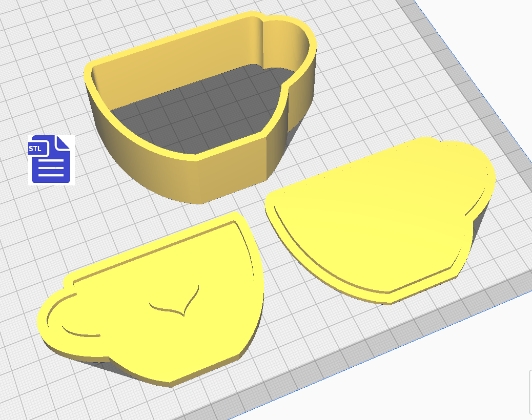Click the pointed base of the teacup stamp
The image size is (532, 420).
pyautogui.click(x=172, y=382)
